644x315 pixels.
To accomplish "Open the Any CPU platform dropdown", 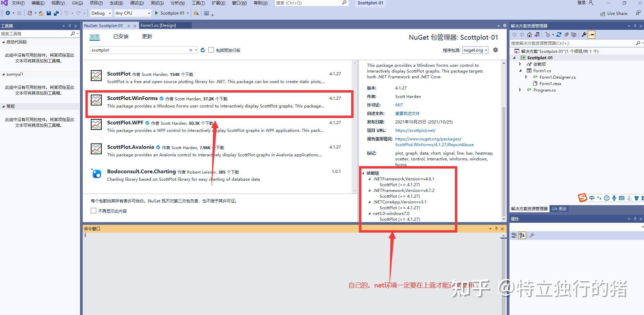I will point(148,13).
